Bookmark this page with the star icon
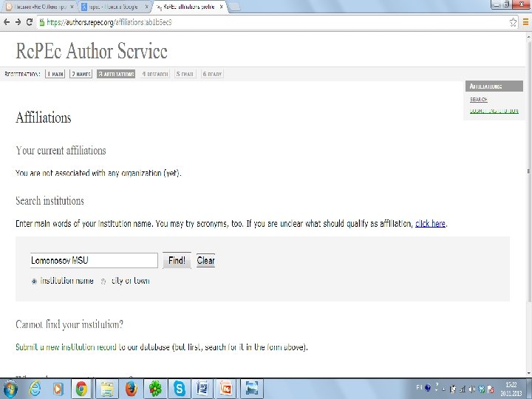Image resolution: width=532 pixels, height=399 pixels. click(513, 22)
